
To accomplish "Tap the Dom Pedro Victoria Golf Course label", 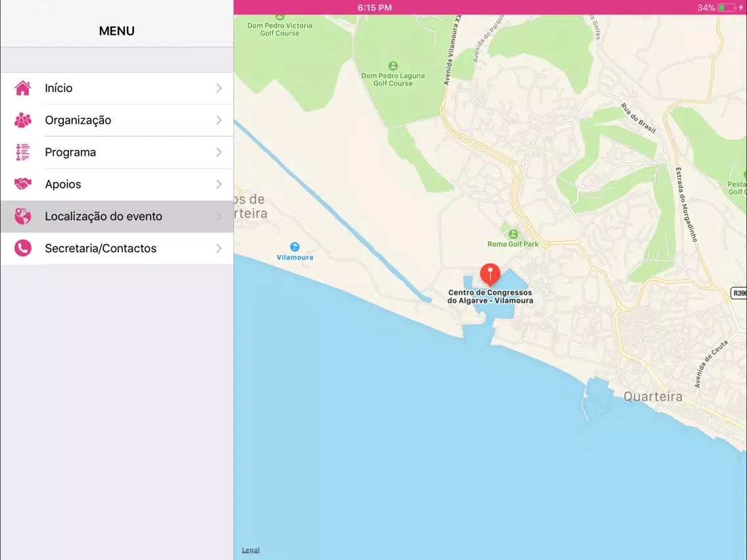I will [279, 30].
